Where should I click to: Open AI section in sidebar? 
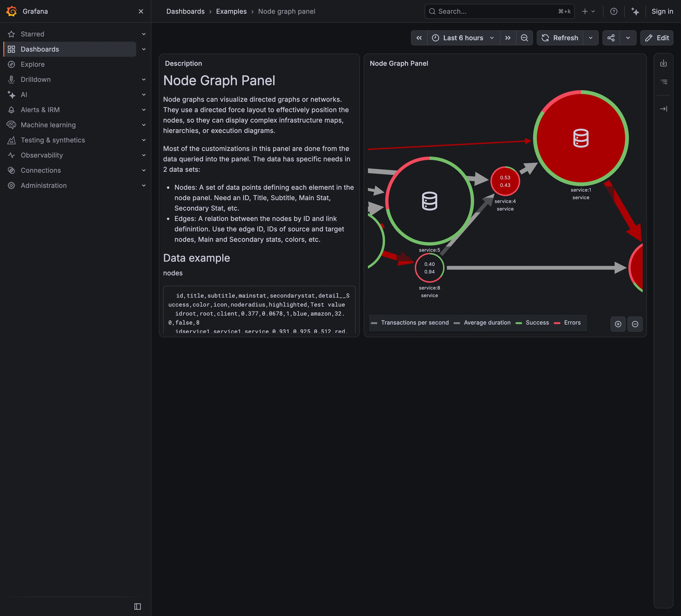[24, 95]
